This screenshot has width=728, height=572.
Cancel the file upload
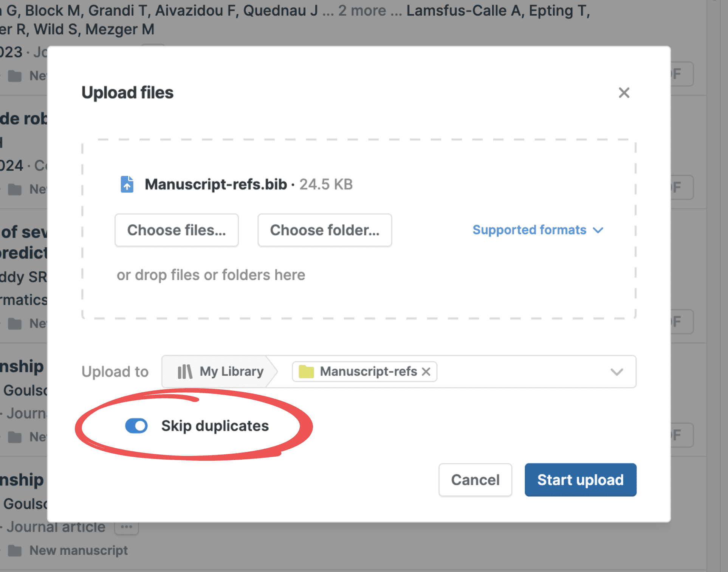475,480
